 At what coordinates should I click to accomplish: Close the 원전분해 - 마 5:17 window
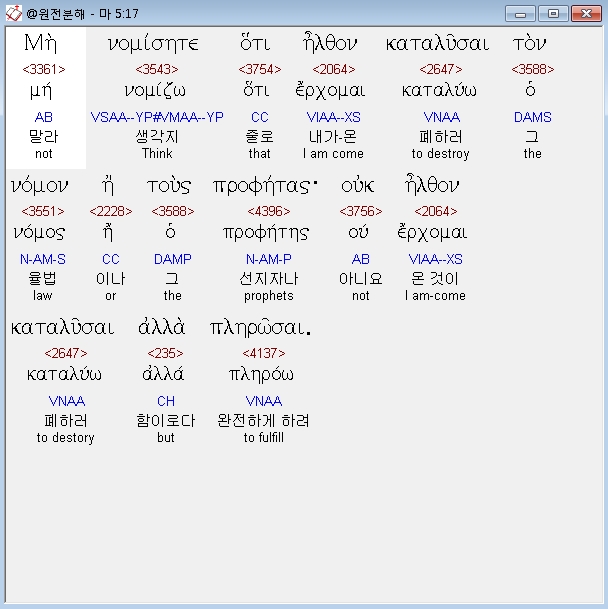click(x=586, y=14)
